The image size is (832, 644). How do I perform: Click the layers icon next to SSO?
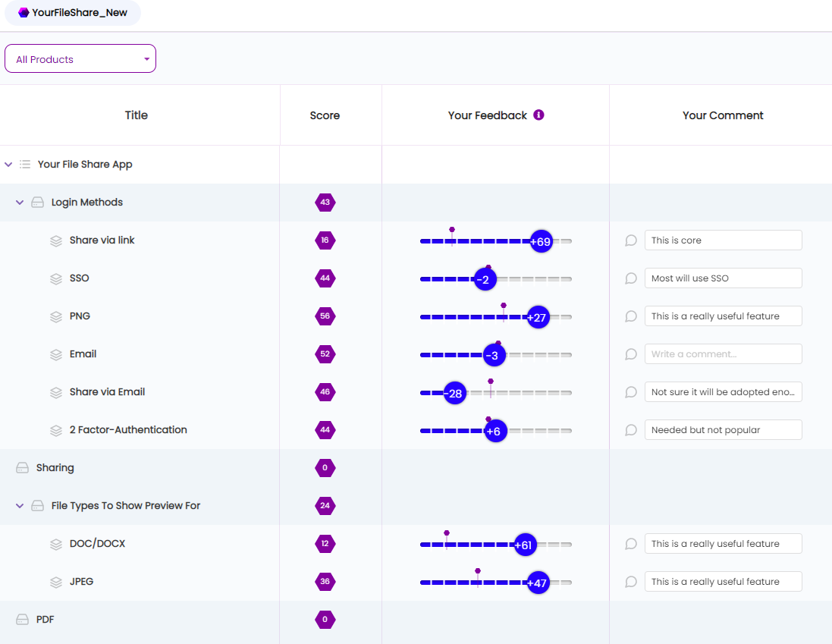pos(56,278)
